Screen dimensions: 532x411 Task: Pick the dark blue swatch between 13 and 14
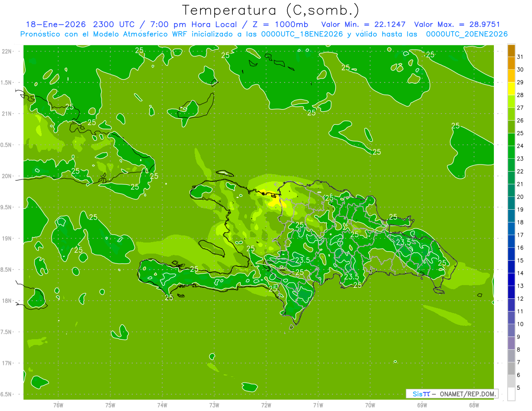pyautogui.click(x=511, y=279)
